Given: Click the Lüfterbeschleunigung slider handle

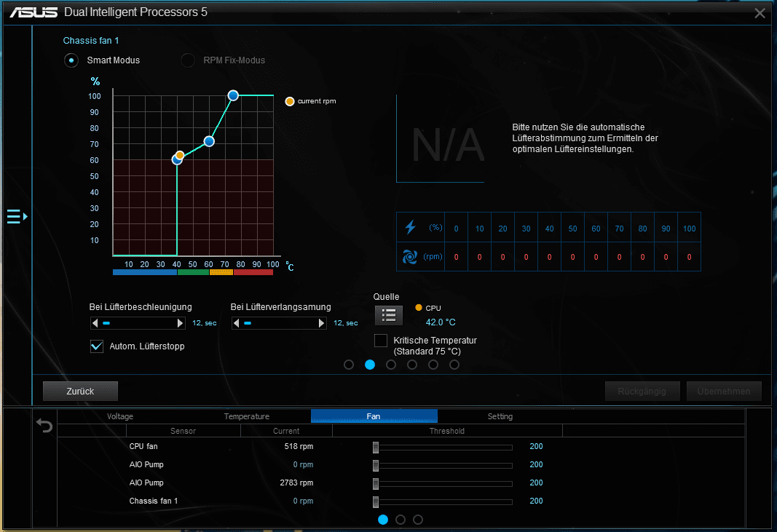Looking at the screenshot, I should (x=106, y=323).
